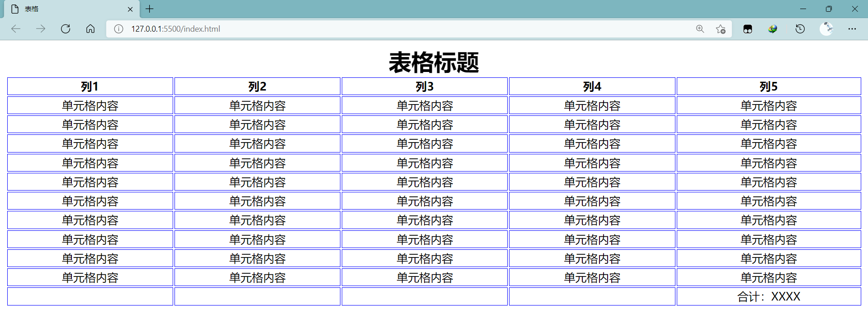The height and width of the screenshot is (315, 868).
Task: Open the browser home page
Action: pos(90,29)
